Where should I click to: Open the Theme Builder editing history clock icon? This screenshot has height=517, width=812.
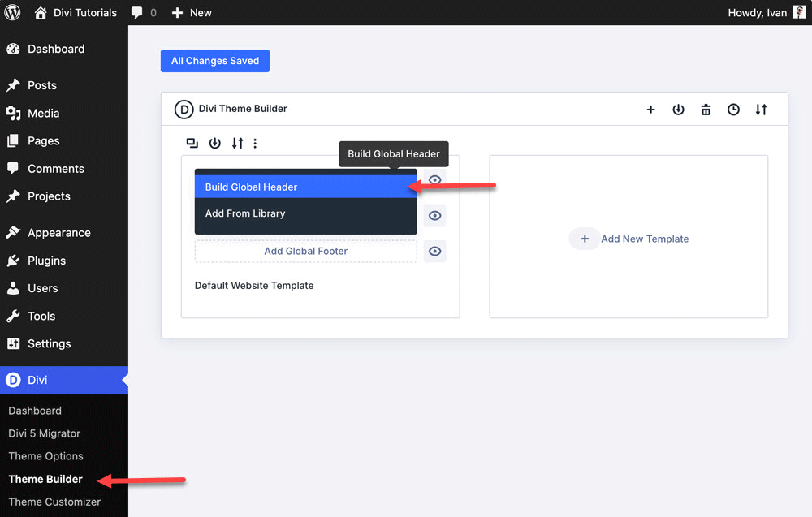point(733,109)
